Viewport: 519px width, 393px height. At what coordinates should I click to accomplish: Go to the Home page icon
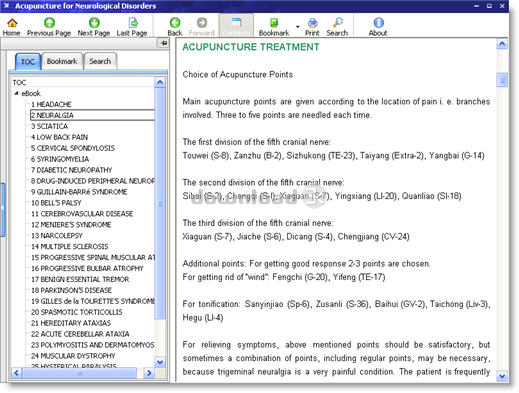coord(12,23)
